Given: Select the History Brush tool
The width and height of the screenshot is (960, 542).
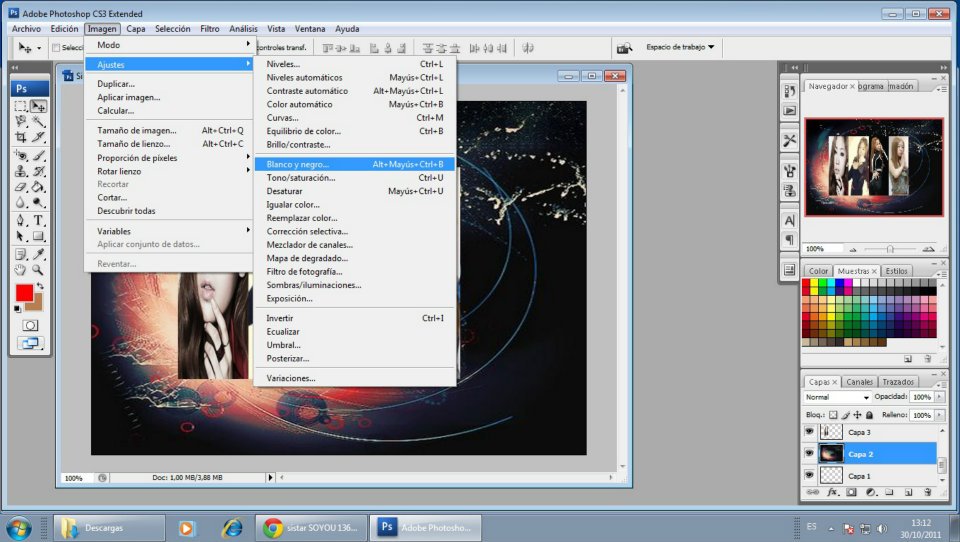Looking at the screenshot, I should click(x=38, y=171).
